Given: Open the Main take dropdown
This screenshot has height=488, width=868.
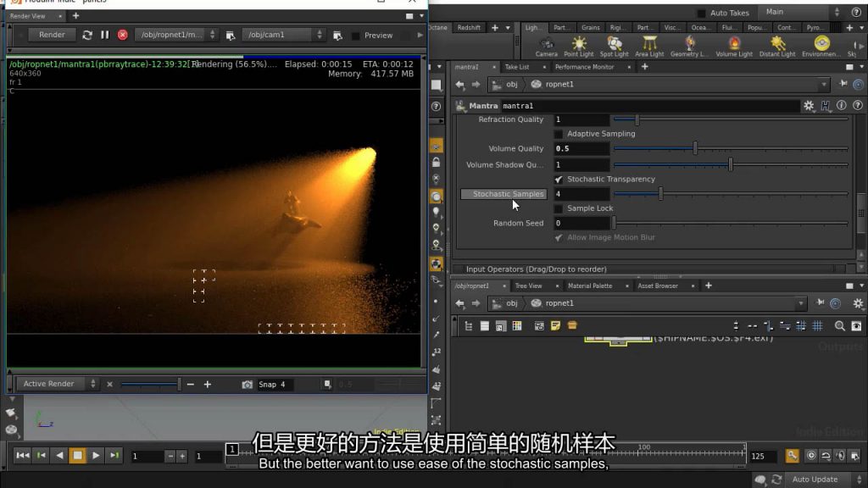Looking at the screenshot, I should [802, 12].
